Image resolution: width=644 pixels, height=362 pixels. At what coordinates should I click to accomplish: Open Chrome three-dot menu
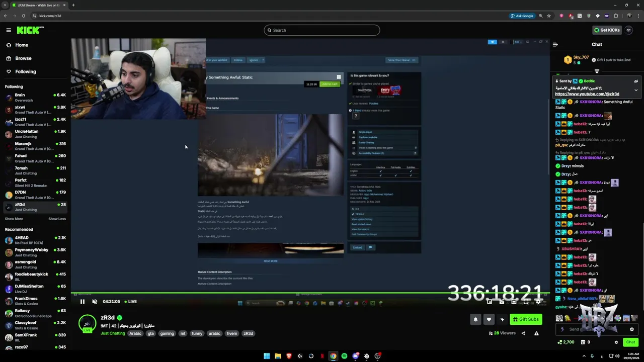tap(637, 16)
